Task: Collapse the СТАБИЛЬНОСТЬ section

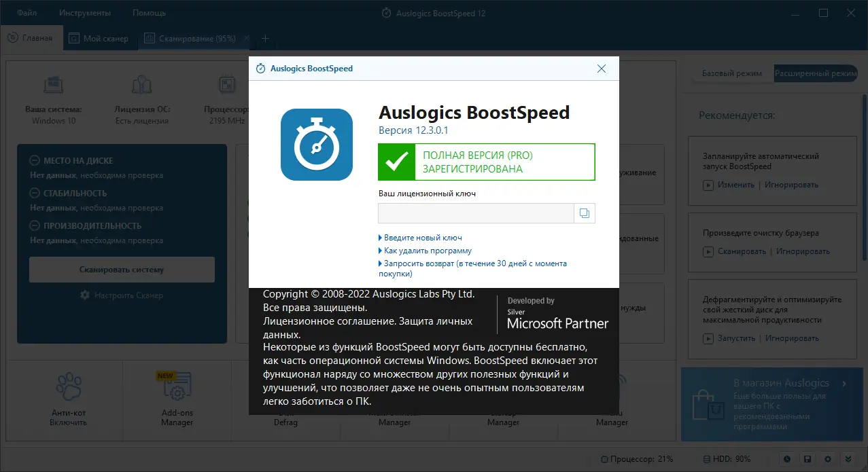Action: coord(35,193)
